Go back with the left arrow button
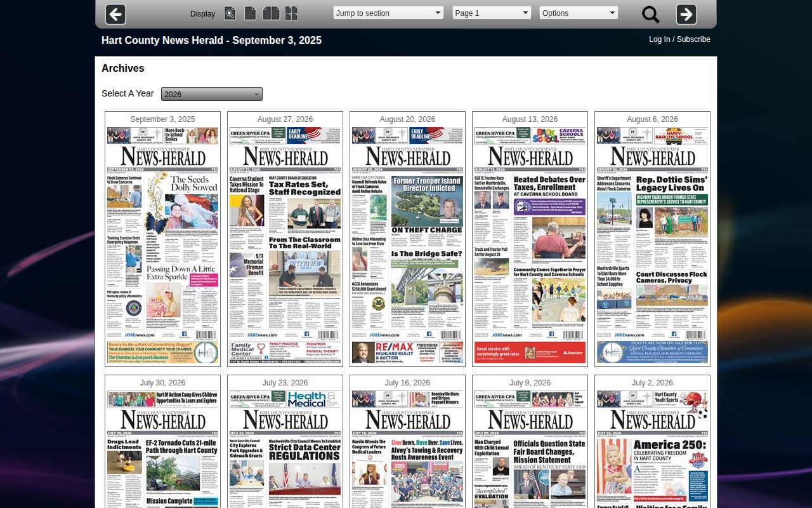This screenshot has width=812, height=508. pyautogui.click(x=115, y=14)
